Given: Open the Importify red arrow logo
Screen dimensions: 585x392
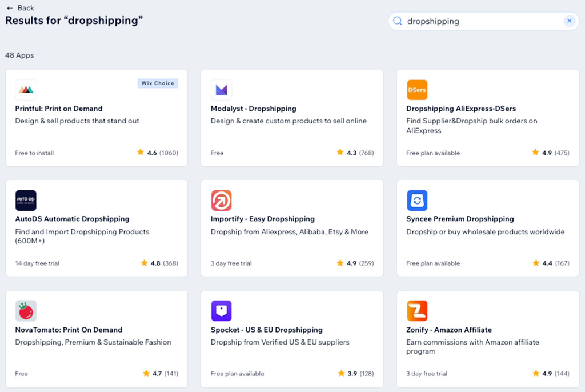Looking at the screenshot, I should click(221, 201).
